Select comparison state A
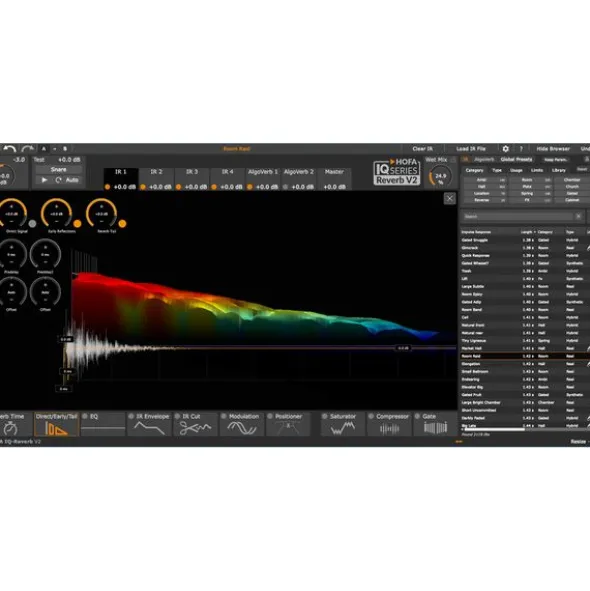The width and height of the screenshot is (590, 591). click(x=44, y=149)
